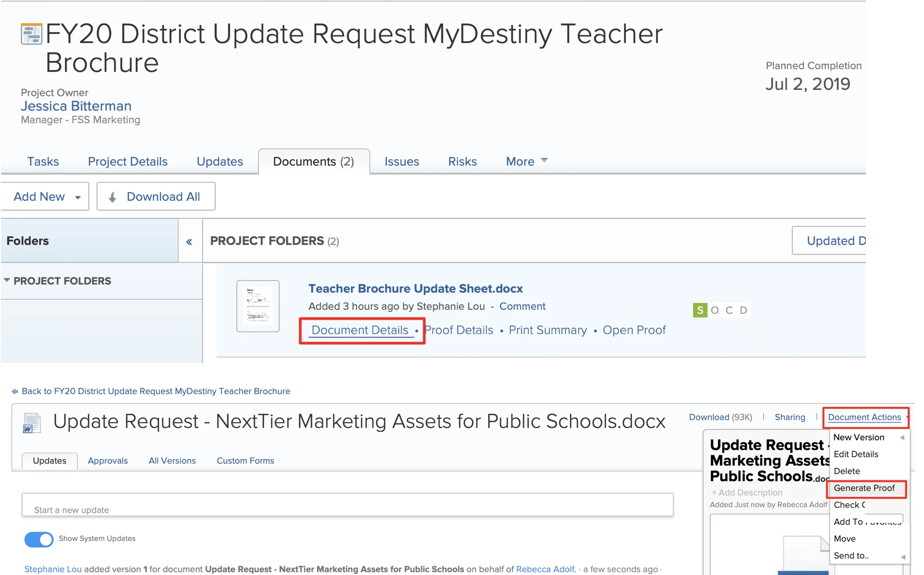Open the Teacher Brochure document thumbnail

[258, 306]
